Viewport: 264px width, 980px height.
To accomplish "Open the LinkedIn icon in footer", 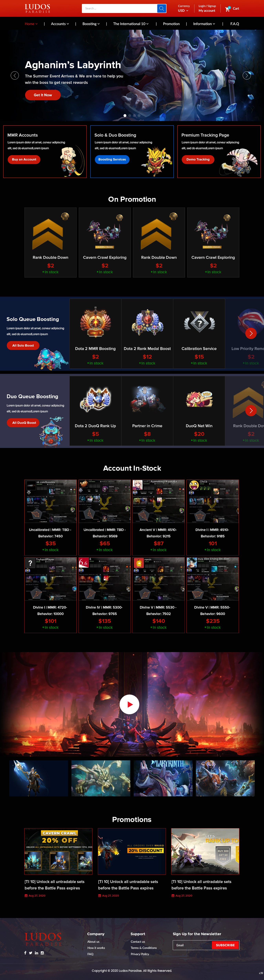I will tap(37, 953).
